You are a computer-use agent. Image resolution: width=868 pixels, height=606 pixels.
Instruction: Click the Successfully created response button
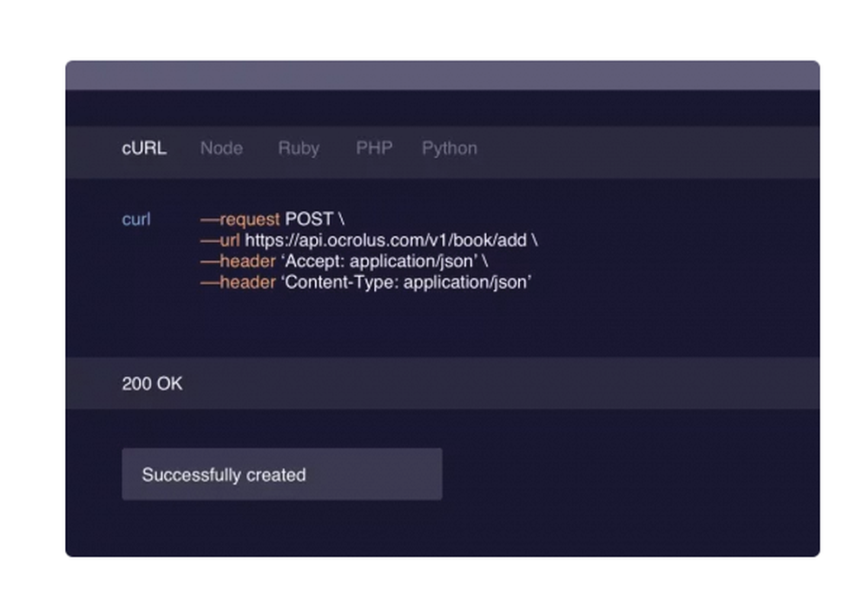282,474
